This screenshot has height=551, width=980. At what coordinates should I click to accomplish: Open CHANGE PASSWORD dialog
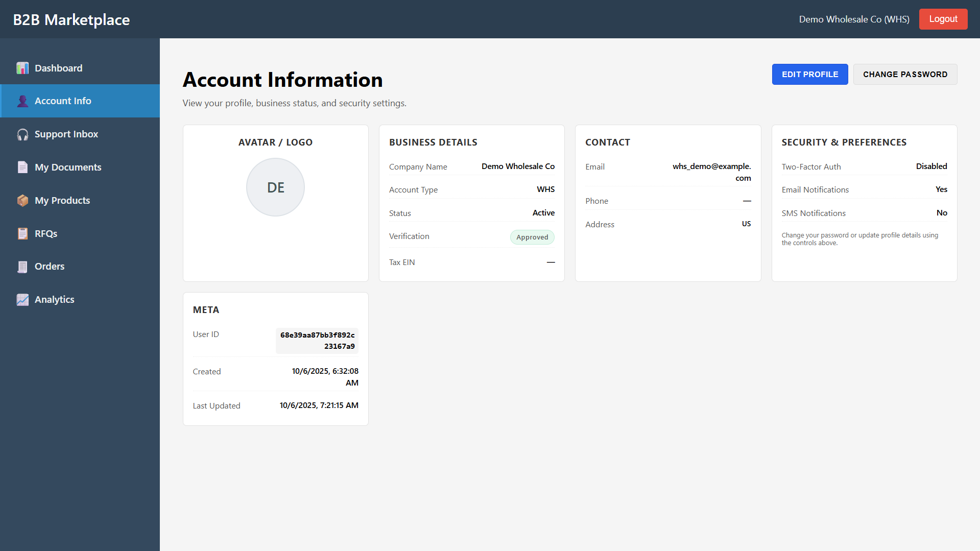point(905,74)
